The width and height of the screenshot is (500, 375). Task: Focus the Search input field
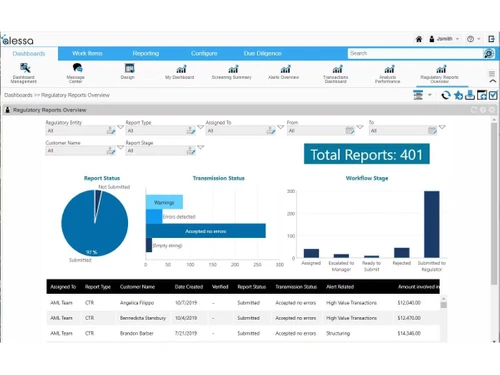tap(415, 53)
